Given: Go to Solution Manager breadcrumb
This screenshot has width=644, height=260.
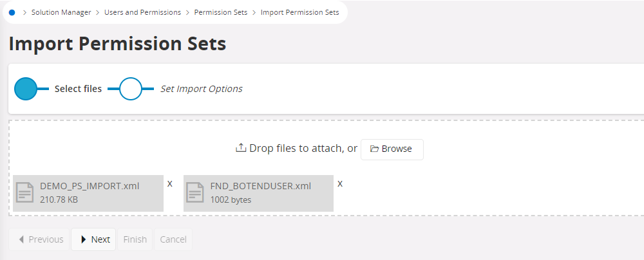Looking at the screenshot, I should (x=61, y=12).
